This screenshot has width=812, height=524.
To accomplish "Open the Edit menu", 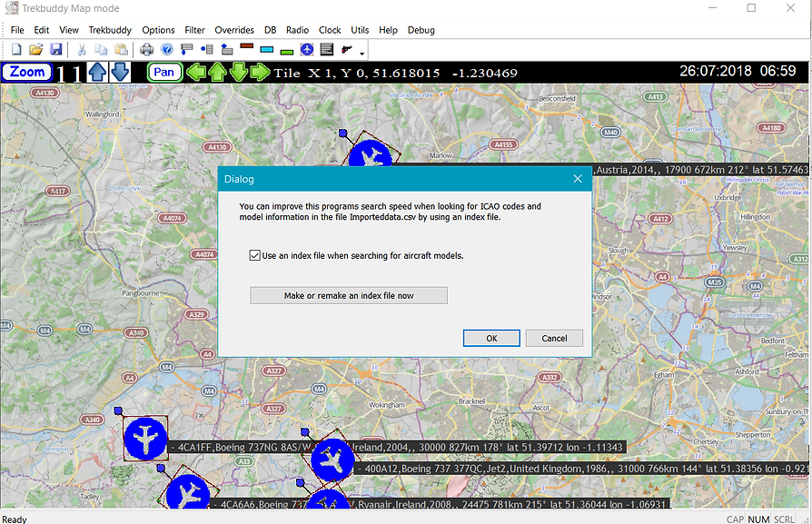I will point(42,30).
